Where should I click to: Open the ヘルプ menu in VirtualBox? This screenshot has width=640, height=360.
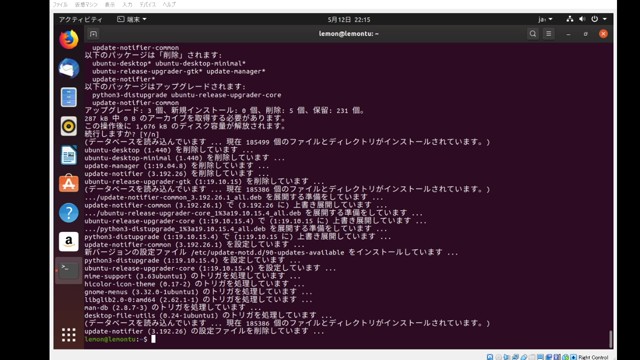click(169, 4)
